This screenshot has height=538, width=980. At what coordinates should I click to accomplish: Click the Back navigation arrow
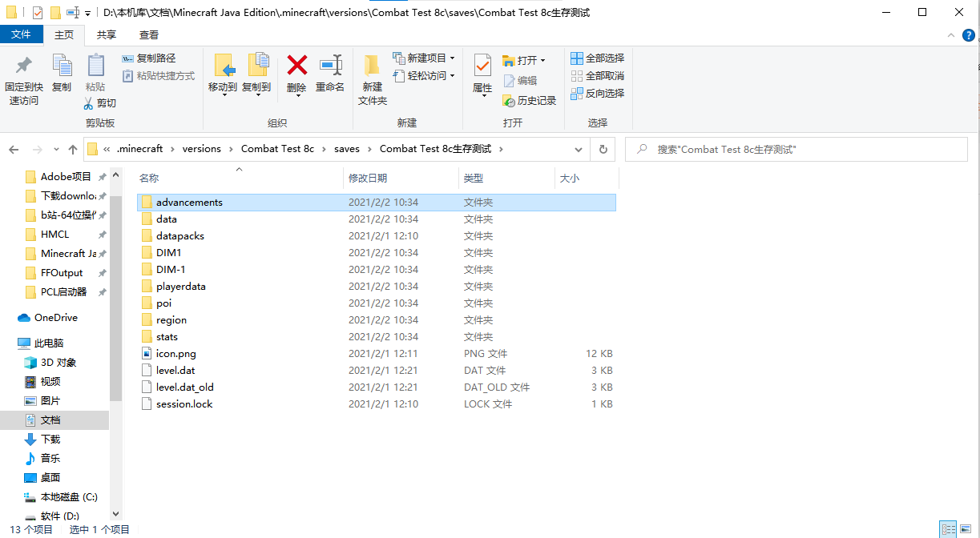14,149
